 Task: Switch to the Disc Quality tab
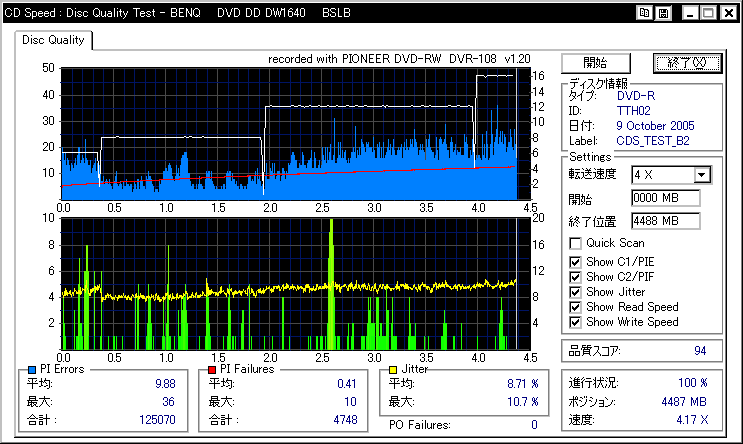[x=53, y=40]
